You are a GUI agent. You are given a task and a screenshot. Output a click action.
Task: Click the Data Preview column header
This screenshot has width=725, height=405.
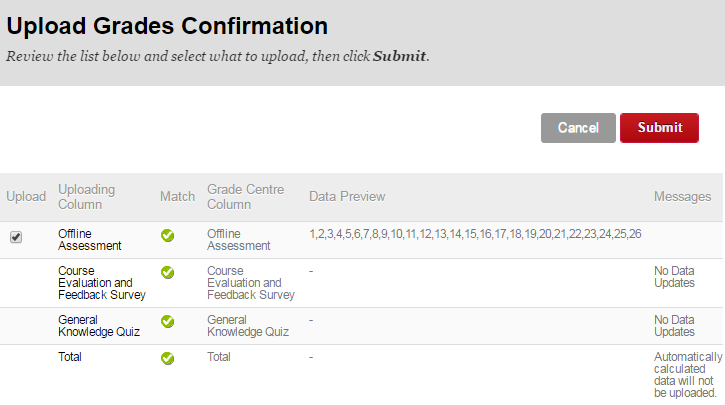click(x=347, y=196)
